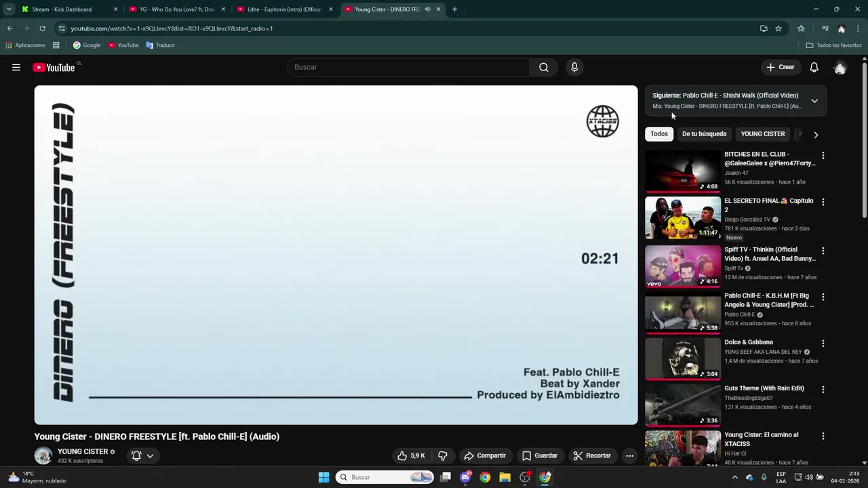Image resolution: width=868 pixels, height=488 pixels.
Task: Select the Todos filter chip
Action: [x=659, y=134]
